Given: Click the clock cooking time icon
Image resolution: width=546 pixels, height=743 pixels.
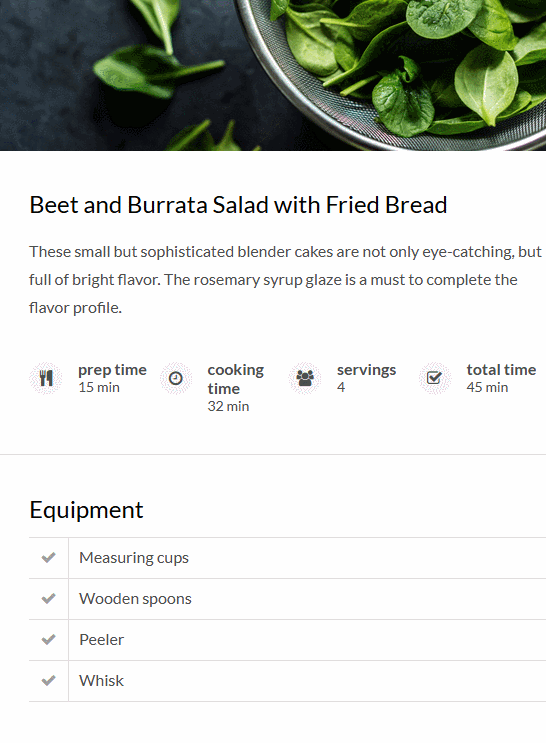Looking at the screenshot, I should tap(175, 378).
